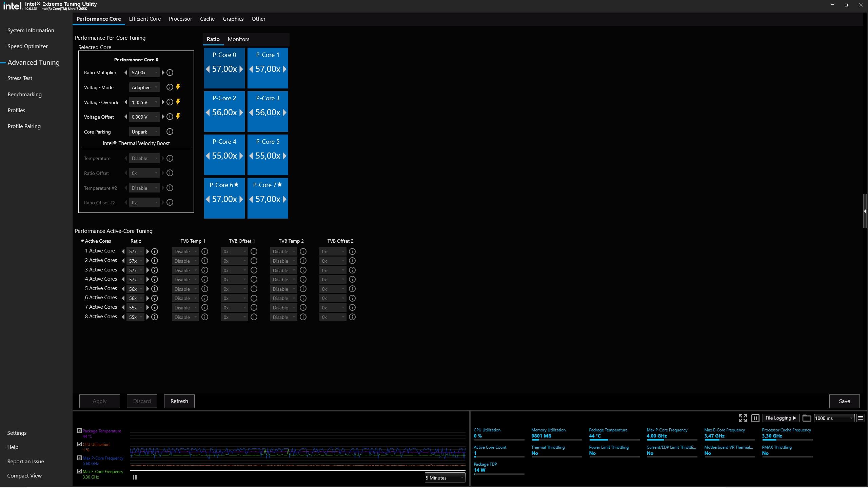The height and width of the screenshot is (488, 868).
Task: Toggle CPU Utilization graph checkbox
Action: (x=80, y=444)
